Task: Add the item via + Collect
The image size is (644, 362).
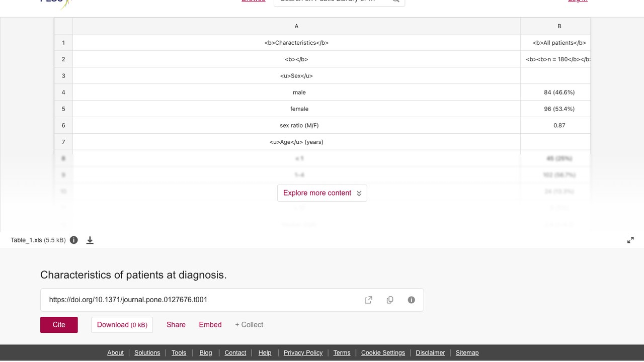Action: click(249, 325)
